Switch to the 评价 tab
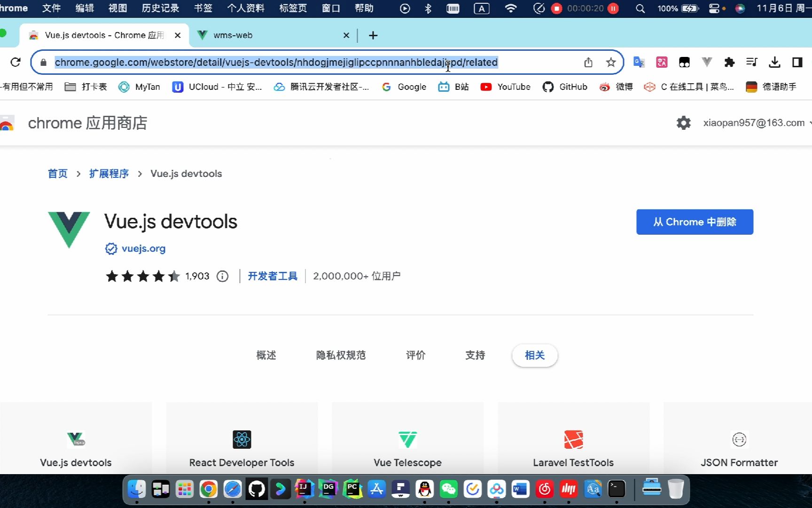This screenshot has height=508, width=812. 415,355
